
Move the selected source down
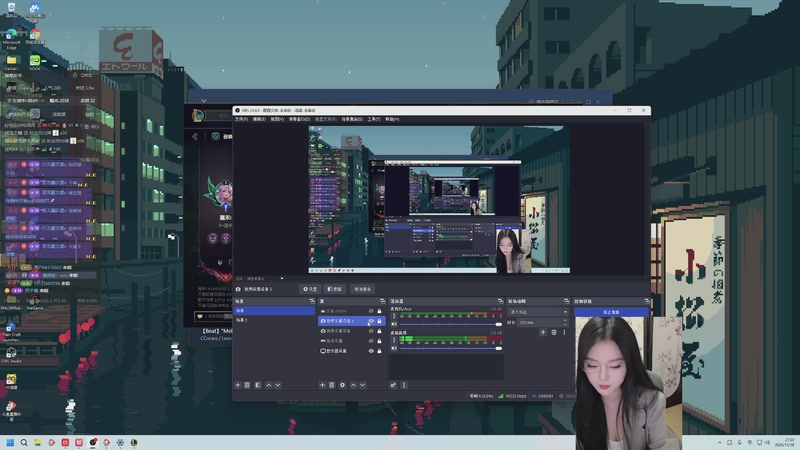click(x=363, y=385)
